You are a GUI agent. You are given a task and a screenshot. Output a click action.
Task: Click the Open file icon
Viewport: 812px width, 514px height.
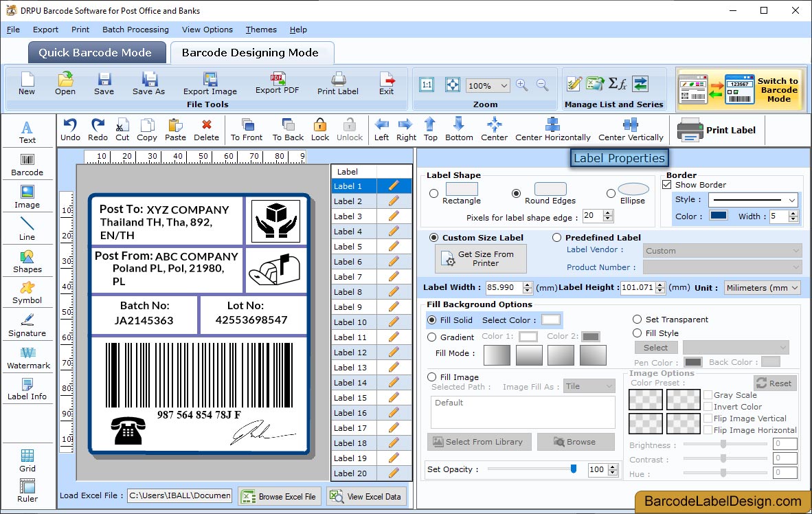point(65,83)
